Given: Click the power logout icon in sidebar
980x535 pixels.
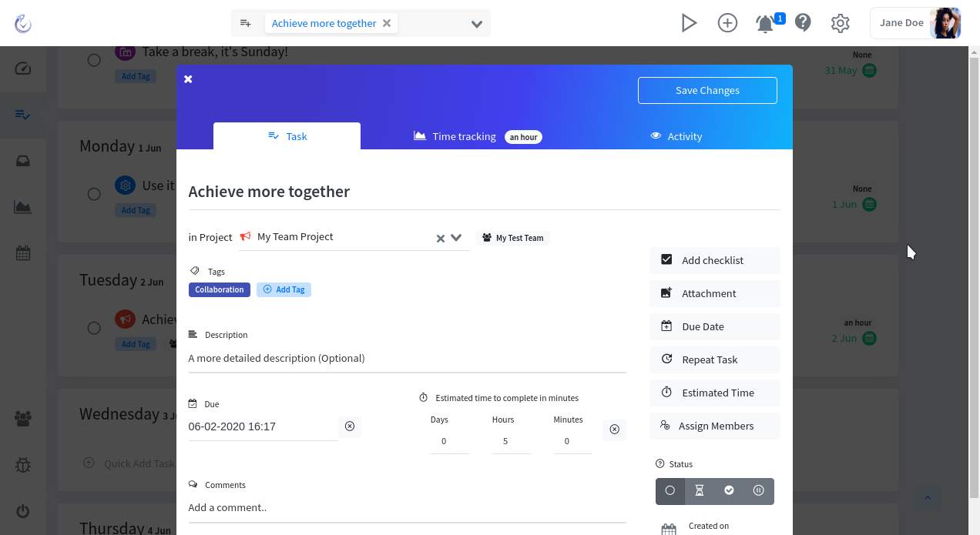Looking at the screenshot, I should pyautogui.click(x=23, y=511).
